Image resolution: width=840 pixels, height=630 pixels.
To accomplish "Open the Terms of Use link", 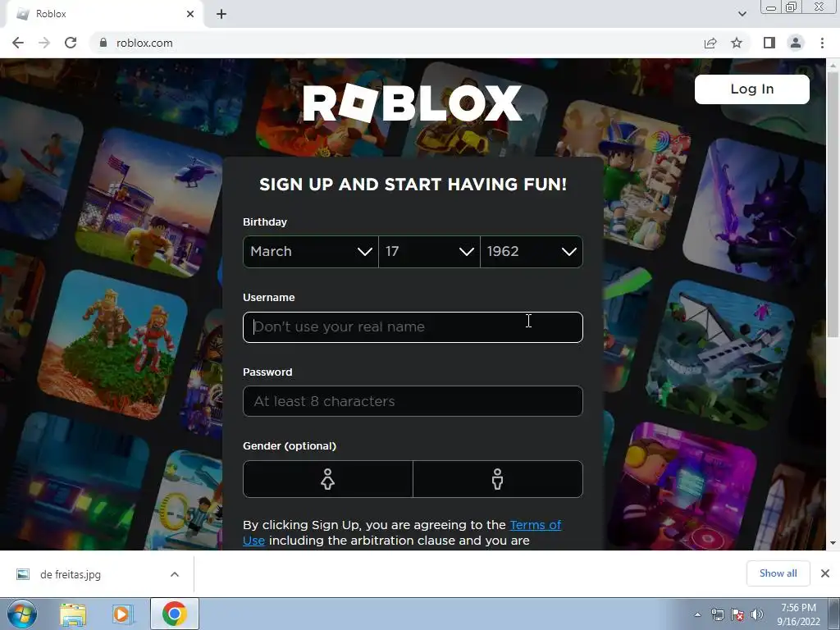I will 535,525.
